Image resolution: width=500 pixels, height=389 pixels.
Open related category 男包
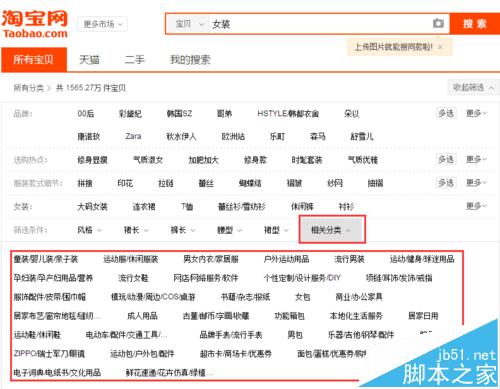tap(295, 334)
